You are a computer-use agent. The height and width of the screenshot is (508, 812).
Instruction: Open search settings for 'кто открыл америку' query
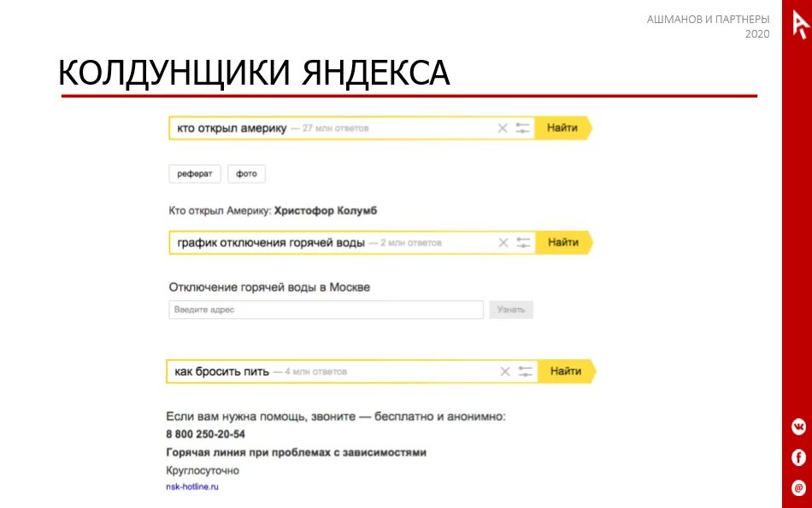pos(522,128)
